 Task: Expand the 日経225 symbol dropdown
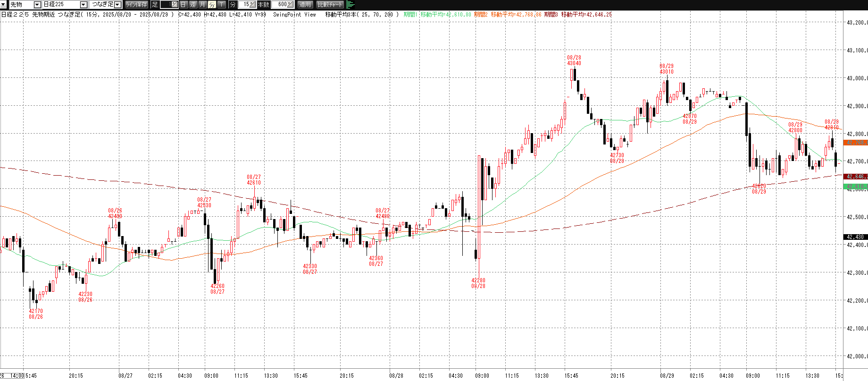tap(83, 4)
